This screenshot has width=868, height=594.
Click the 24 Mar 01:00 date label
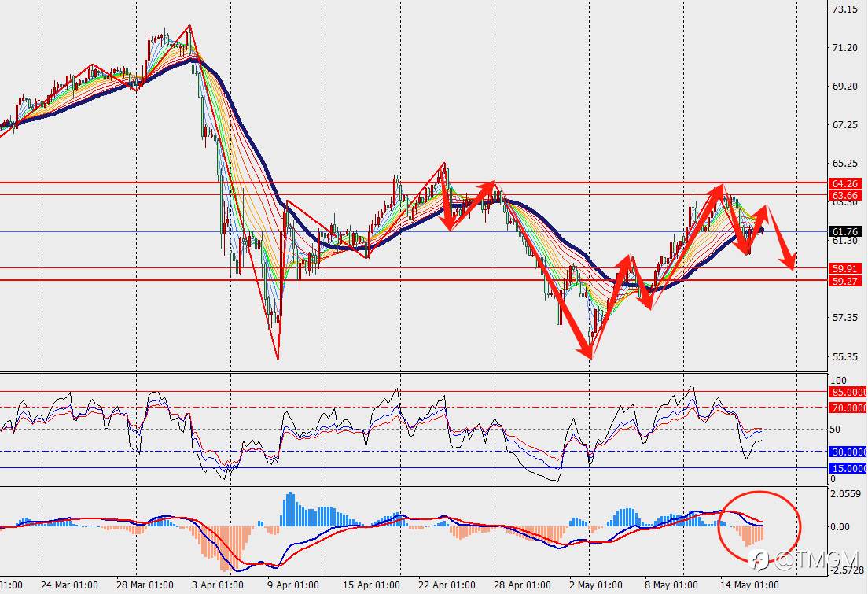click(x=70, y=585)
